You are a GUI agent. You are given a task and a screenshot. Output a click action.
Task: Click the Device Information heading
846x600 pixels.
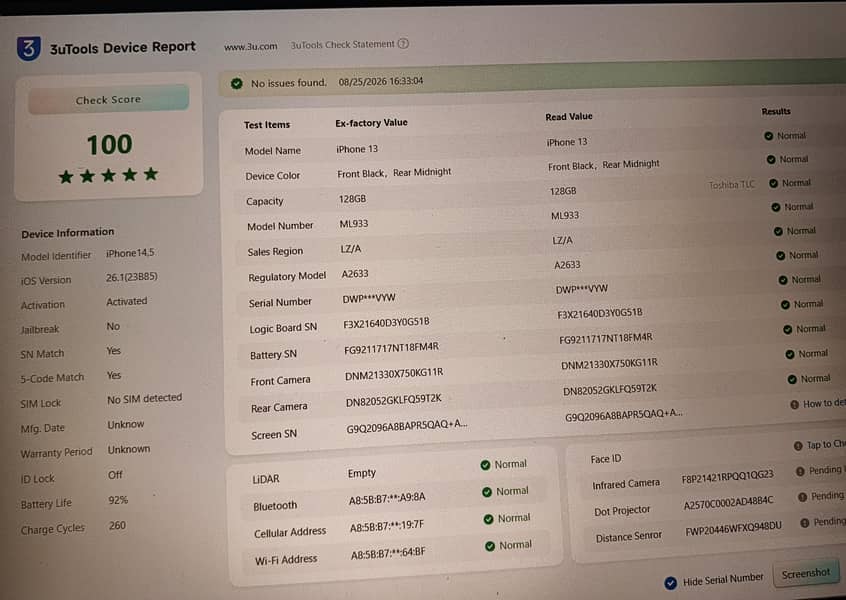coord(68,233)
